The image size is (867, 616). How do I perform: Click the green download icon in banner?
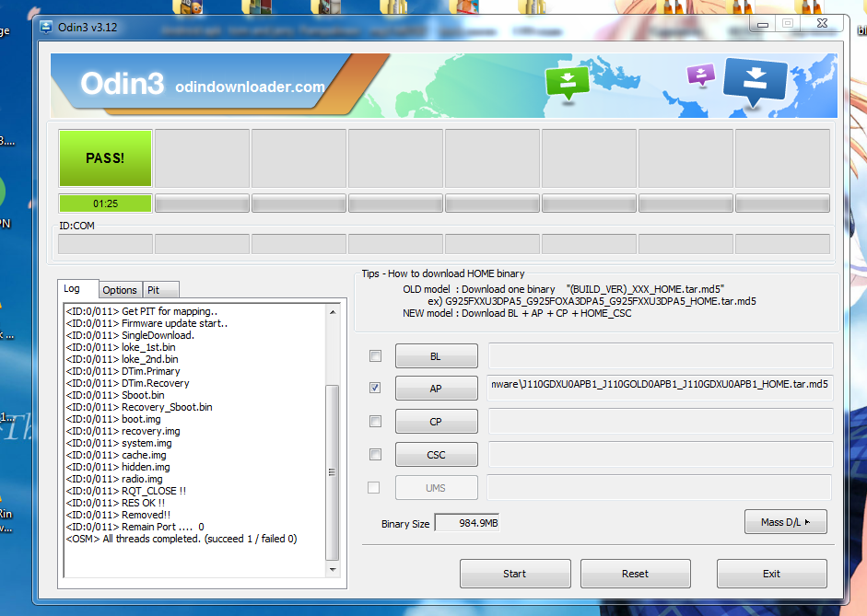[x=567, y=84]
